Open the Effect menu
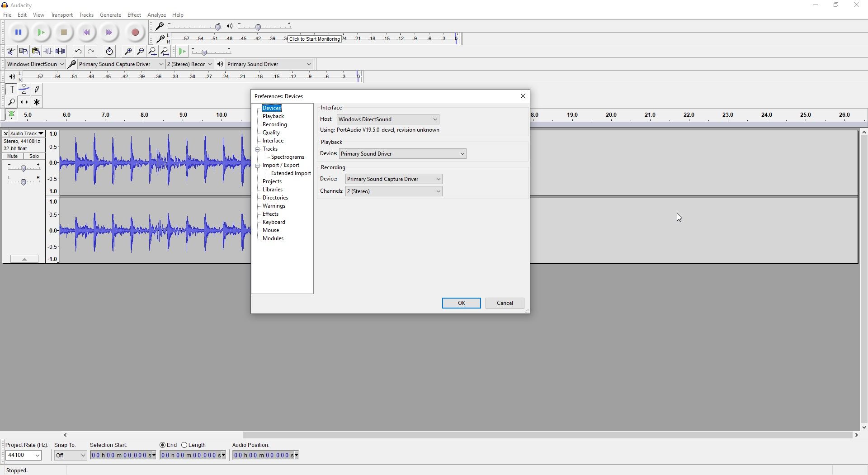The height and width of the screenshot is (475, 868). point(134,15)
